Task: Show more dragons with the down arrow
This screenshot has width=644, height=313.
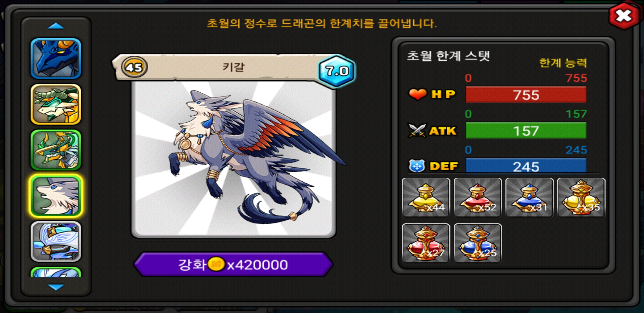Action: click(x=56, y=287)
